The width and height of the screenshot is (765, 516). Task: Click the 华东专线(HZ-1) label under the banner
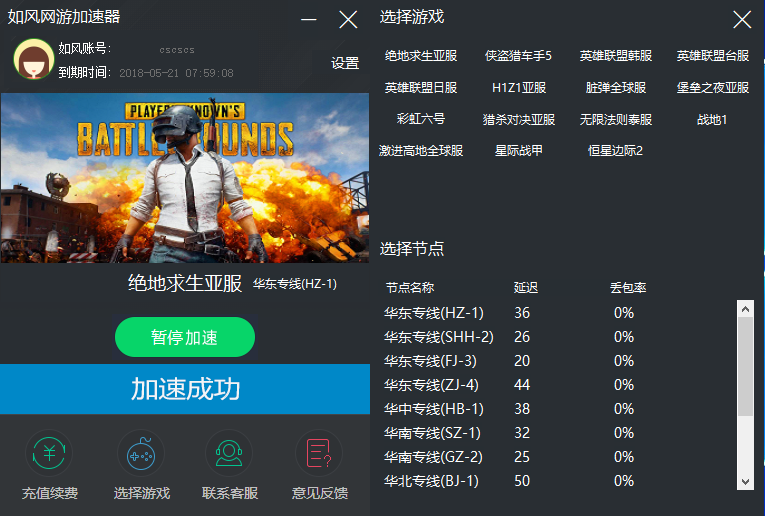coord(295,284)
